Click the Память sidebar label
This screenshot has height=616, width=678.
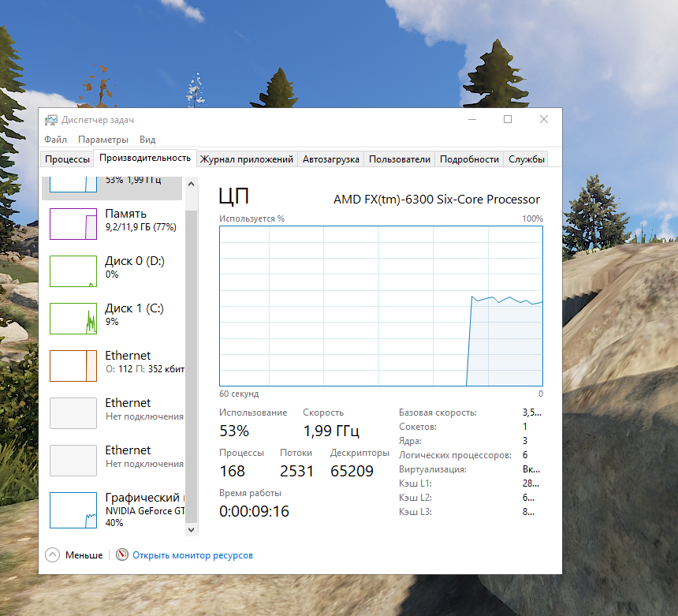[126, 214]
